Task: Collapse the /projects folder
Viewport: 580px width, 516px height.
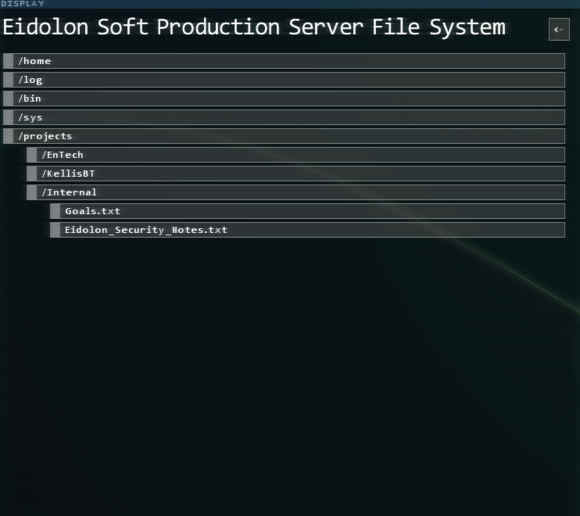Action: point(284,136)
